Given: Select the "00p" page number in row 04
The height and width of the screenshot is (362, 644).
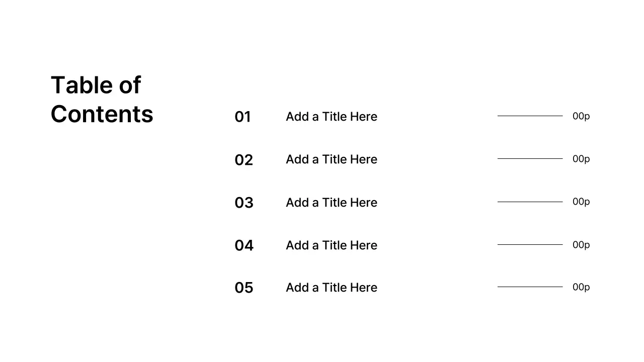Looking at the screenshot, I should click(581, 245).
